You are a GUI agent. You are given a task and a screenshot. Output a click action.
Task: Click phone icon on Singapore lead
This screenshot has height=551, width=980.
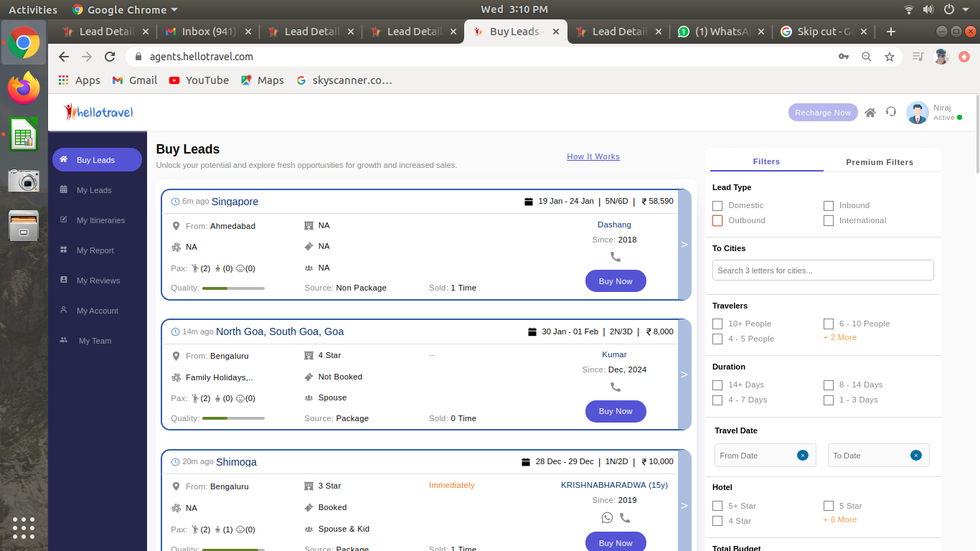(x=616, y=257)
